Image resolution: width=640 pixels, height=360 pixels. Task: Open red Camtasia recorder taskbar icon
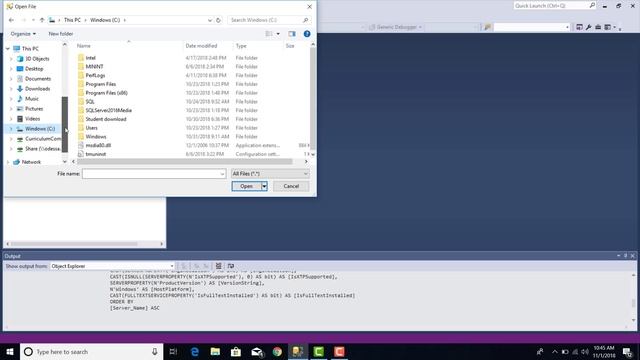pos(339,351)
